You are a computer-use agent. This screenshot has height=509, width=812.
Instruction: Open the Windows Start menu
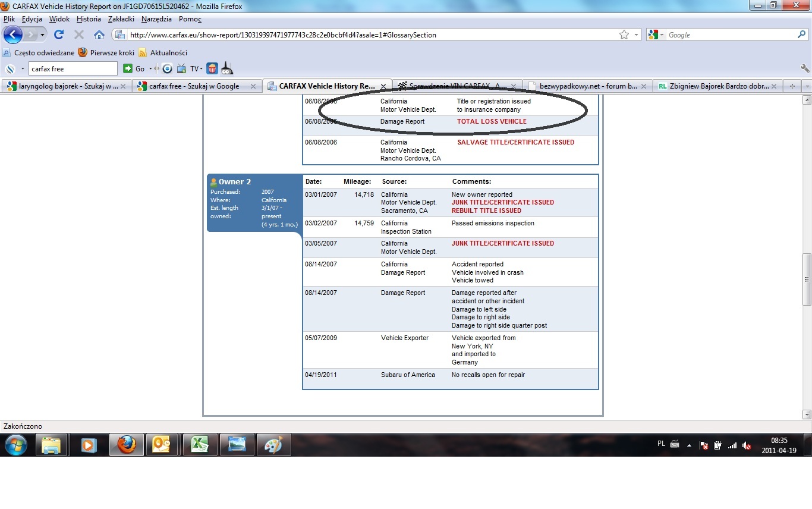click(x=16, y=445)
